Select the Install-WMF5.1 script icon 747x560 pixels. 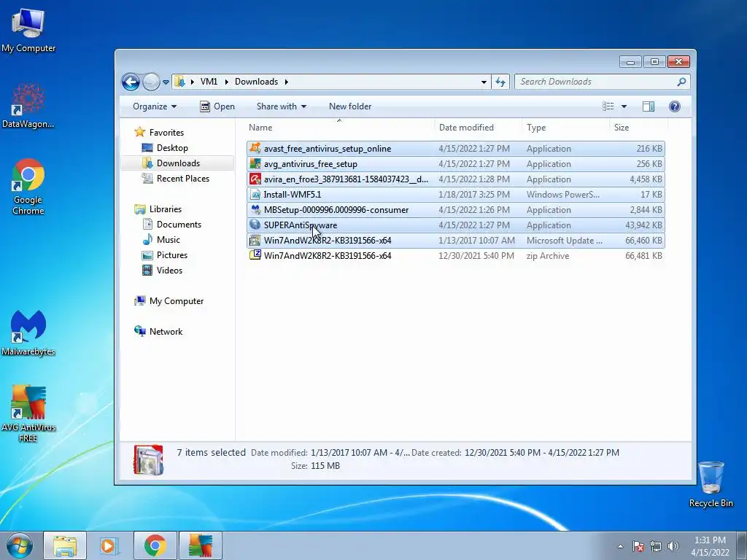255,194
